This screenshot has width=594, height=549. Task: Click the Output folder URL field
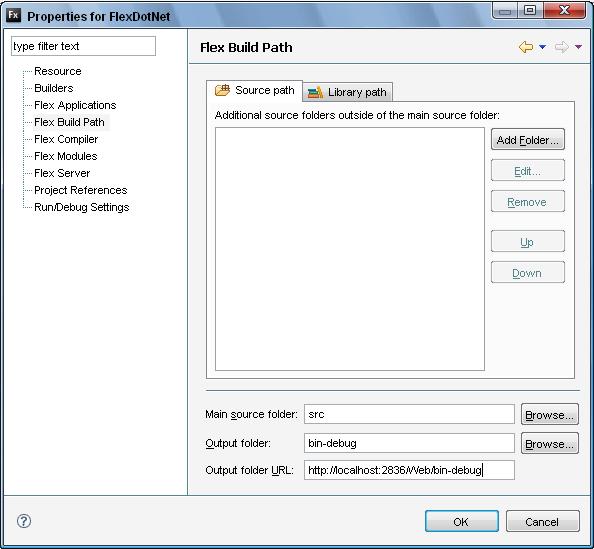pyautogui.click(x=409, y=470)
